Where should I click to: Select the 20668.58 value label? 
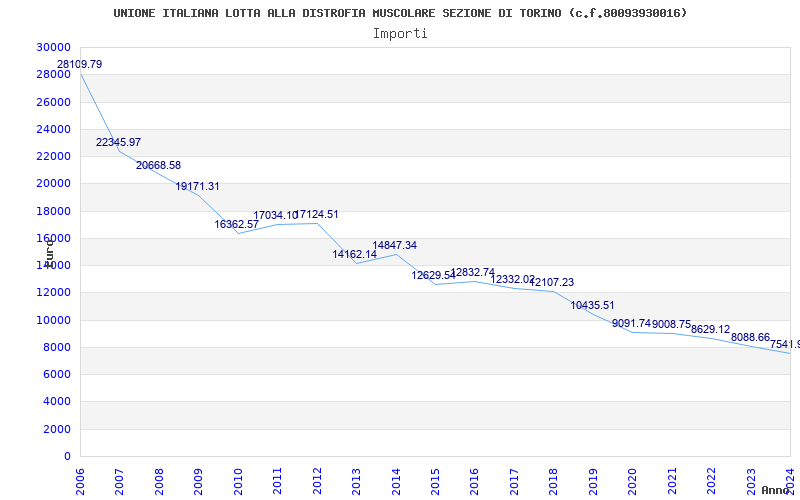(x=158, y=165)
